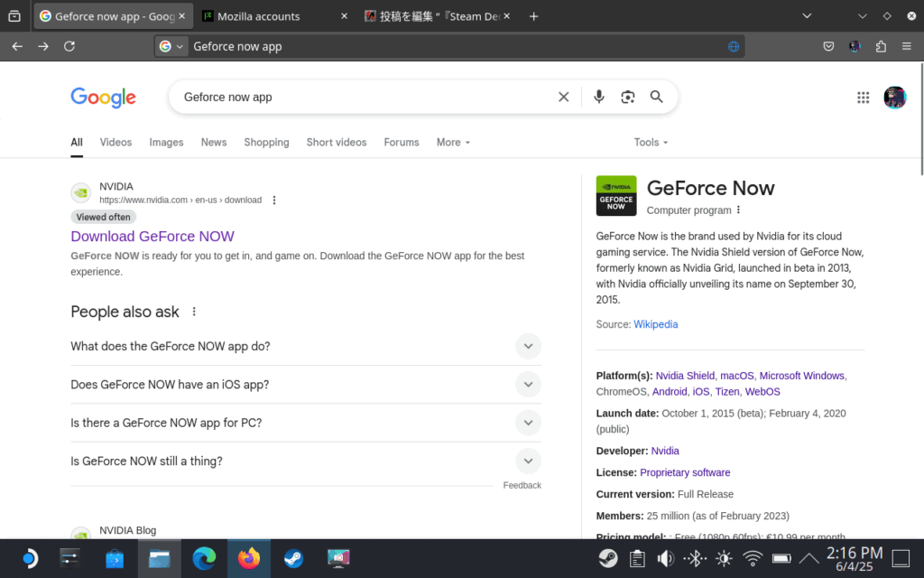The image size is (924, 578).
Task: Open the search engine selector dropdown
Action: tap(171, 46)
